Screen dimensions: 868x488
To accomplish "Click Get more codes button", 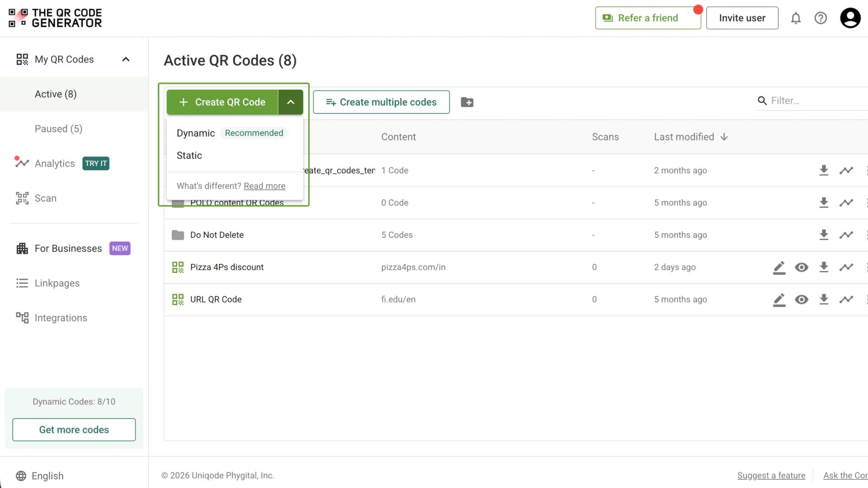I will [x=74, y=430].
